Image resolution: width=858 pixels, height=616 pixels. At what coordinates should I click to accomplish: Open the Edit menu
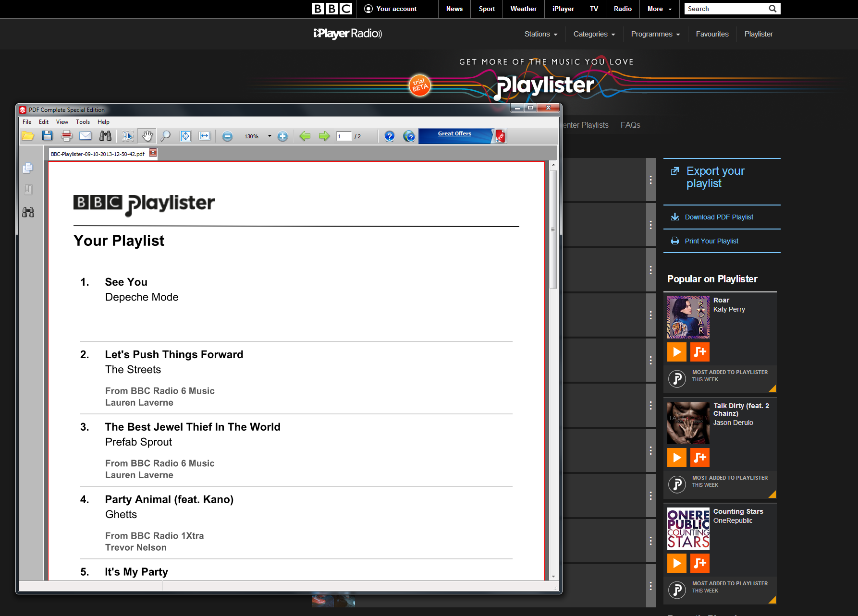[44, 122]
